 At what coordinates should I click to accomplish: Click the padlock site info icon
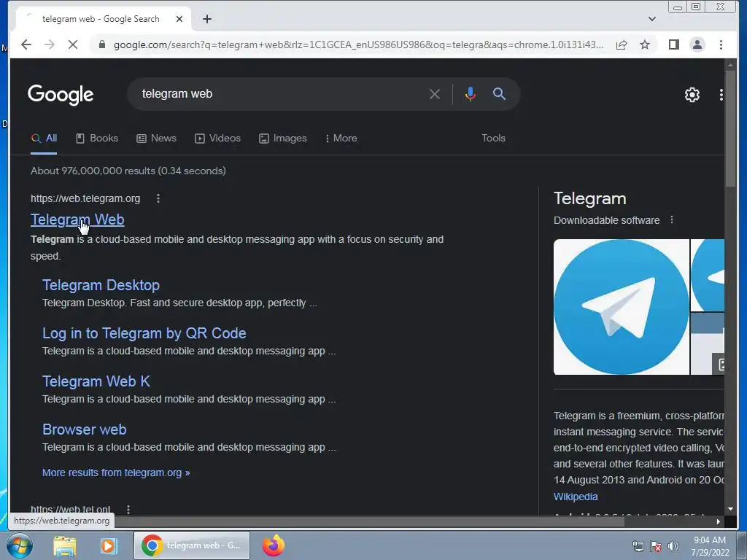(101, 44)
